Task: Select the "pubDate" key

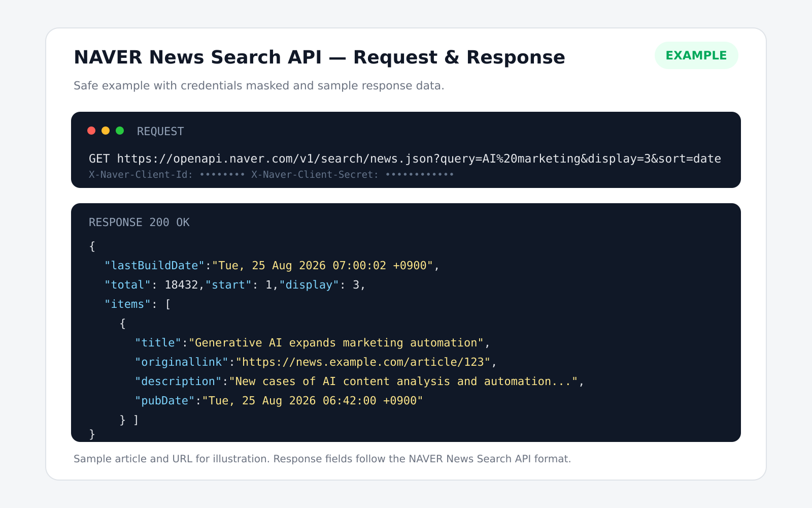Action: 165,400
